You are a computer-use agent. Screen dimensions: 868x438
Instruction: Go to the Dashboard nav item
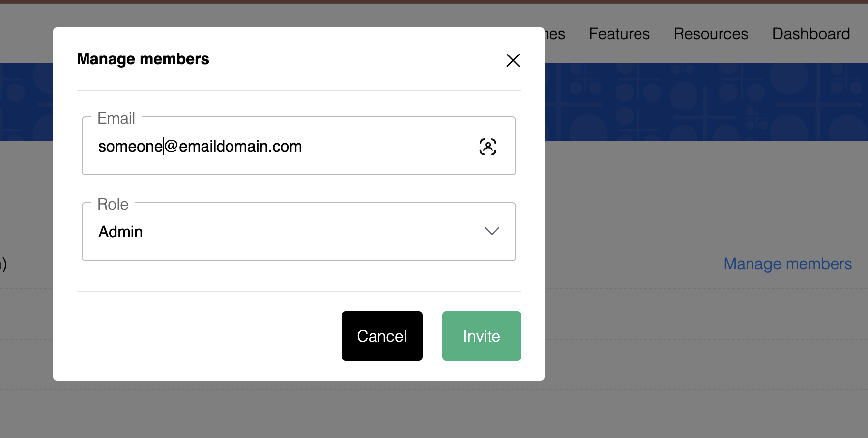tap(811, 34)
